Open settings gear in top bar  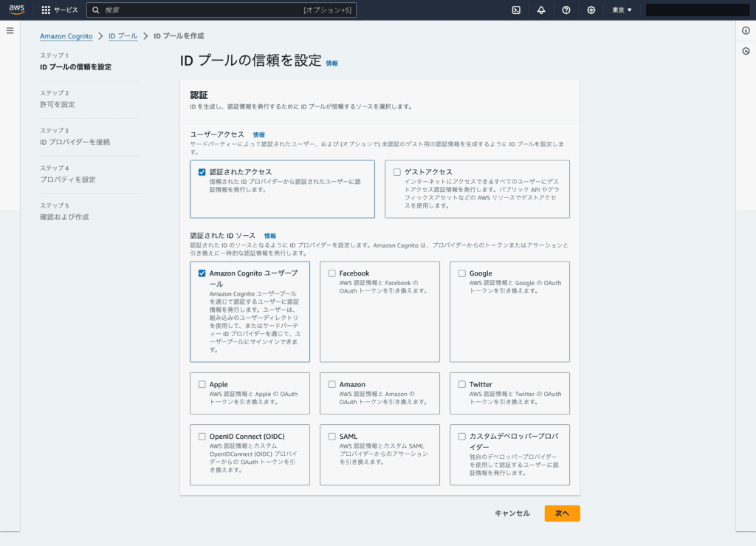coord(591,10)
